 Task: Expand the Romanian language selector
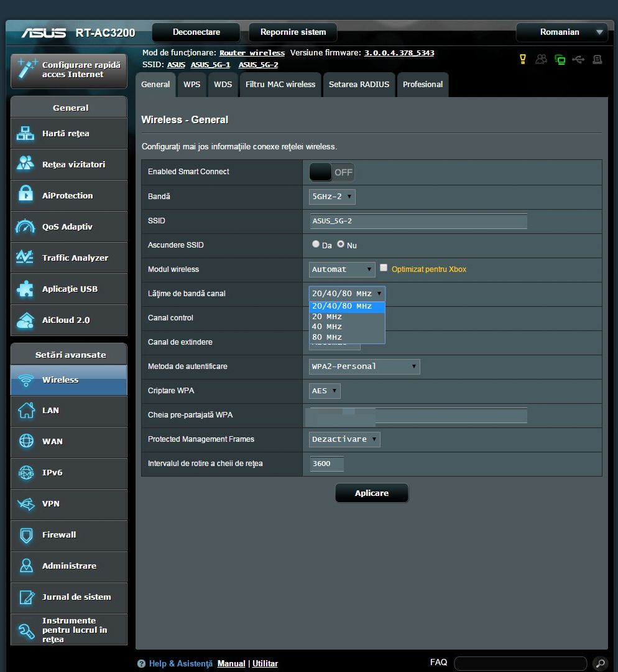(x=561, y=32)
